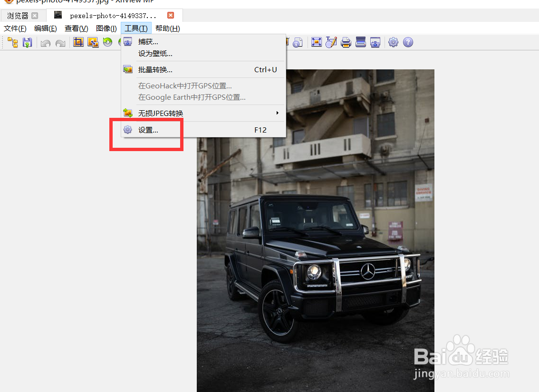The height and width of the screenshot is (392, 539).
Task: Choose 设置... from the Tools menu
Action: [x=203, y=130]
